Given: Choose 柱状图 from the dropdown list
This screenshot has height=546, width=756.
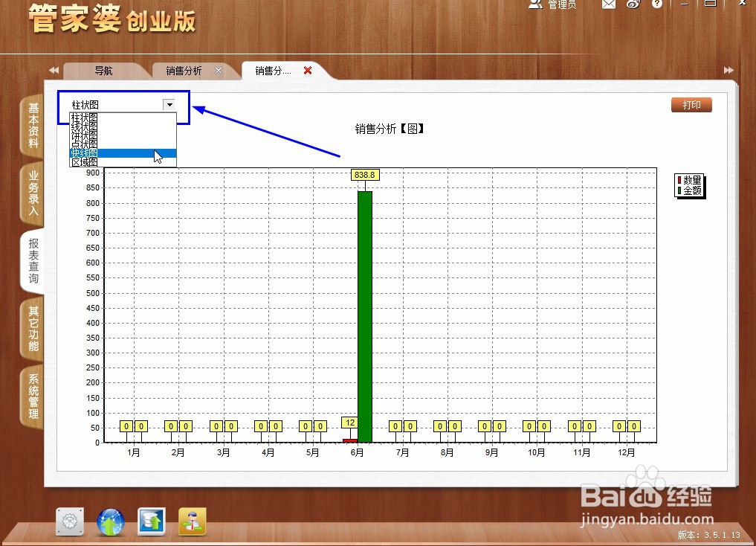Looking at the screenshot, I should coord(123,117).
